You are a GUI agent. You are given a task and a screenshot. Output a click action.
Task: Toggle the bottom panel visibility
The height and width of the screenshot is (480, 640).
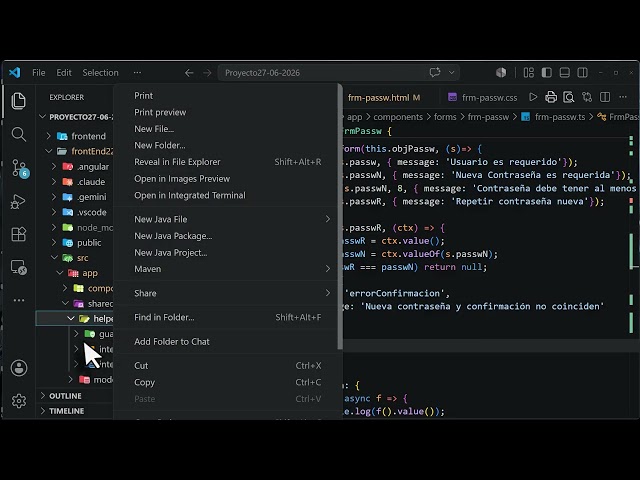click(x=564, y=73)
